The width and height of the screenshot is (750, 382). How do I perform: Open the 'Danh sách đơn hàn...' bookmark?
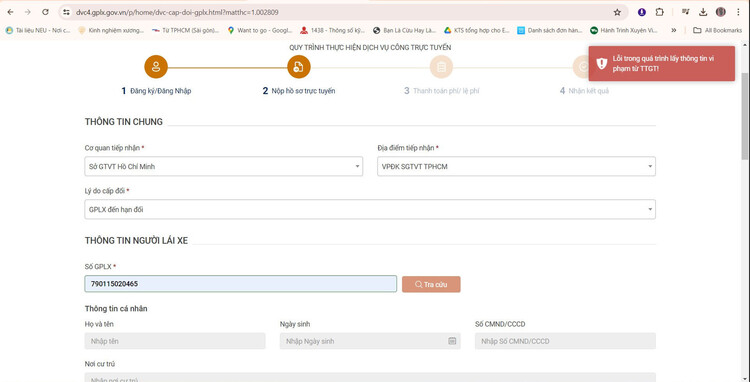[x=550, y=30]
